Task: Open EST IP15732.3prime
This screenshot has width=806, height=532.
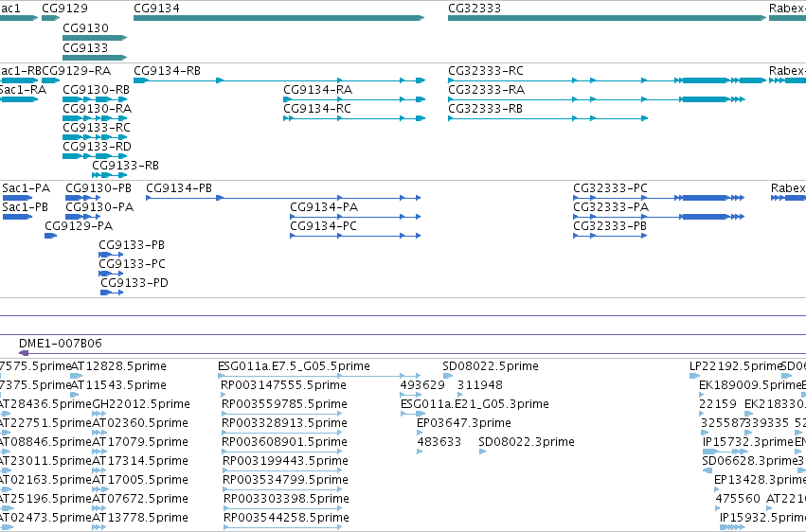Action: coord(748,443)
